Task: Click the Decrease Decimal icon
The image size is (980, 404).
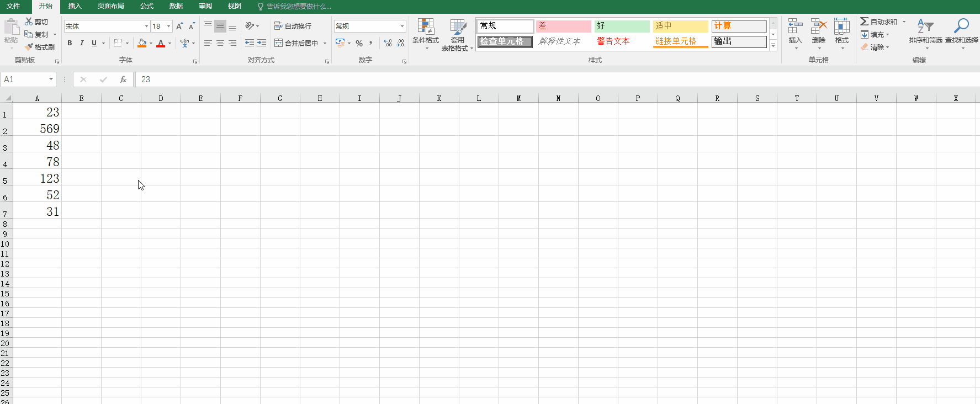Action: coord(400,43)
